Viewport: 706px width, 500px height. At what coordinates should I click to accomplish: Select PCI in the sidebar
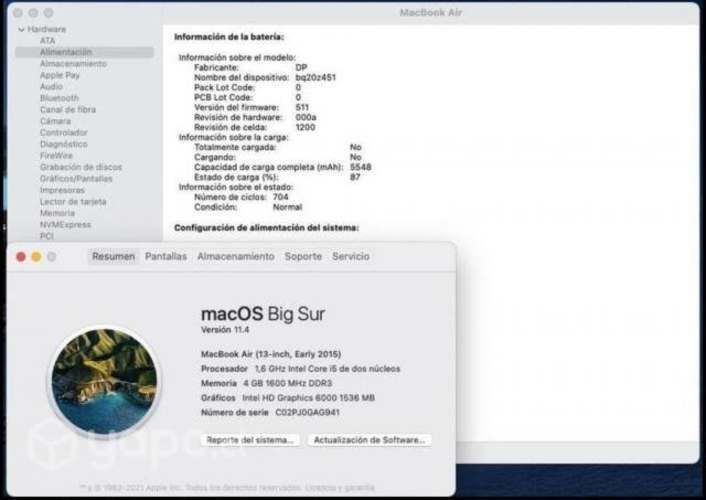(46, 236)
